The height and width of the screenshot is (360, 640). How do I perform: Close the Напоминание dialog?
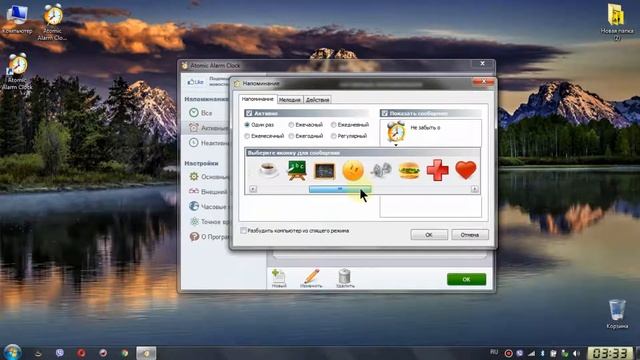(483, 82)
